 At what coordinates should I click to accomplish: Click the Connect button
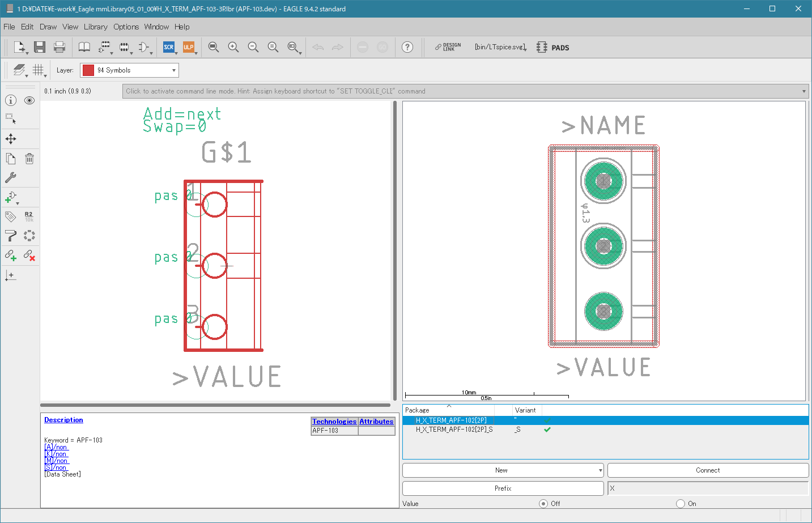(x=708, y=470)
